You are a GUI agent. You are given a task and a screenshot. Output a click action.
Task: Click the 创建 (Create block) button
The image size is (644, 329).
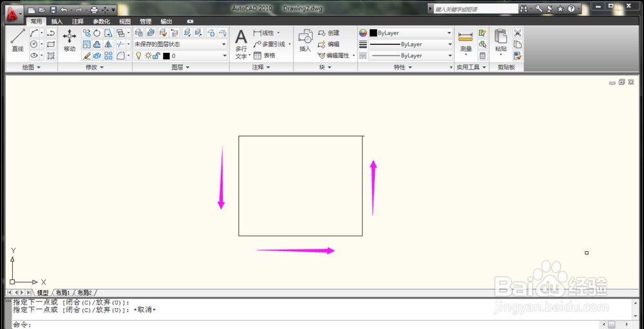(328, 33)
